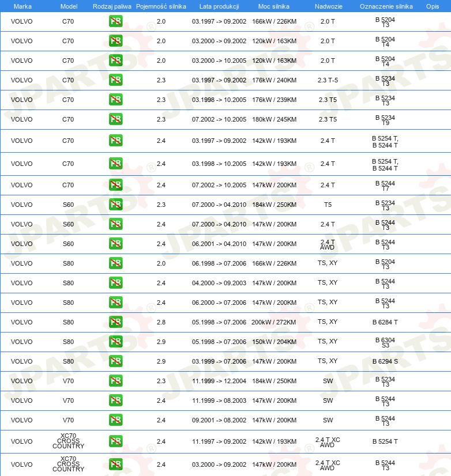Click 'SW' body cell in V70 2.3 row
The height and width of the screenshot is (476, 451).
point(328,381)
